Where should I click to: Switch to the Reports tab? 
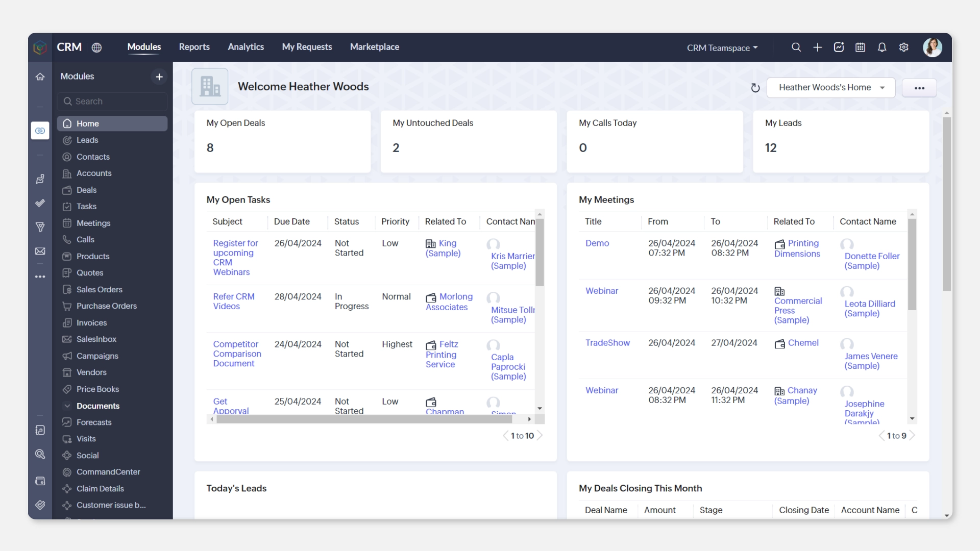[194, 46]
